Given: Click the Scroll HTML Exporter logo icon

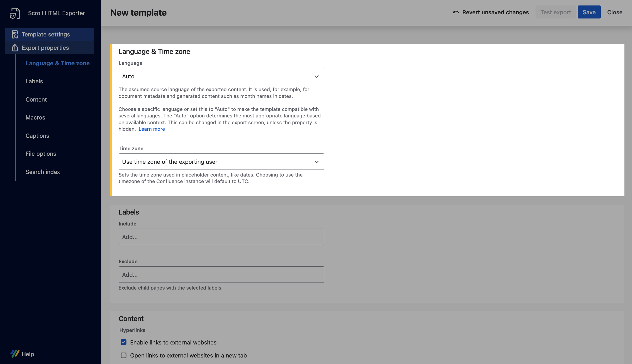Looking at the screenshot, I should click(x=15, y=13).
